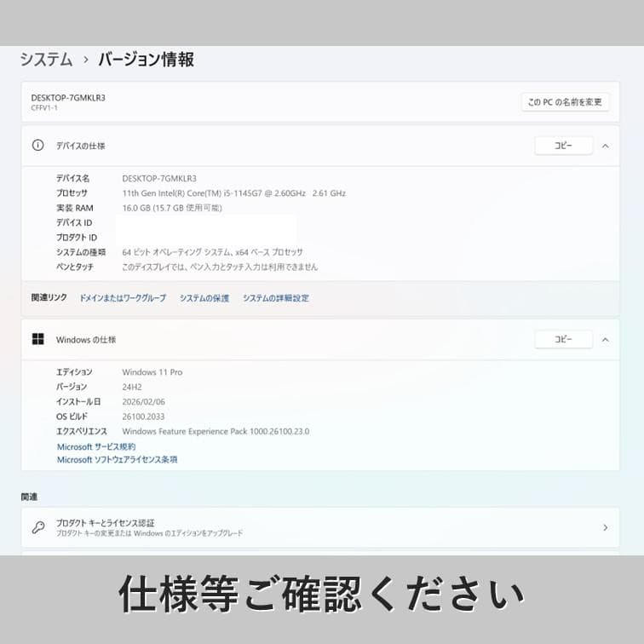The height and width of the screenshot is (644, 644).
Task: Copy Windows specs with the コピー button
Action: click(564, 339)
